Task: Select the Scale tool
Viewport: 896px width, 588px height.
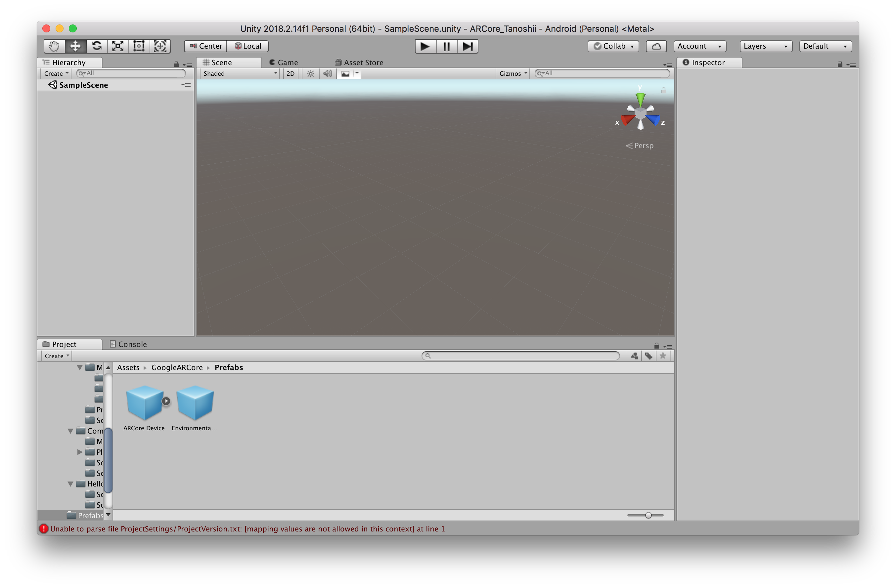Action: (x=118, y=46)
